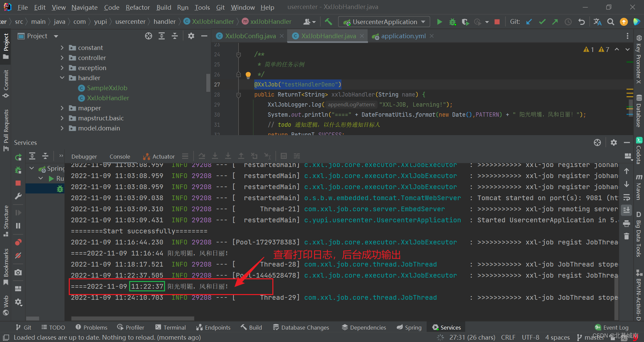Click the intention lightbulb at line 26
This screenshot has height=342, width=644.
click(248, 75)
